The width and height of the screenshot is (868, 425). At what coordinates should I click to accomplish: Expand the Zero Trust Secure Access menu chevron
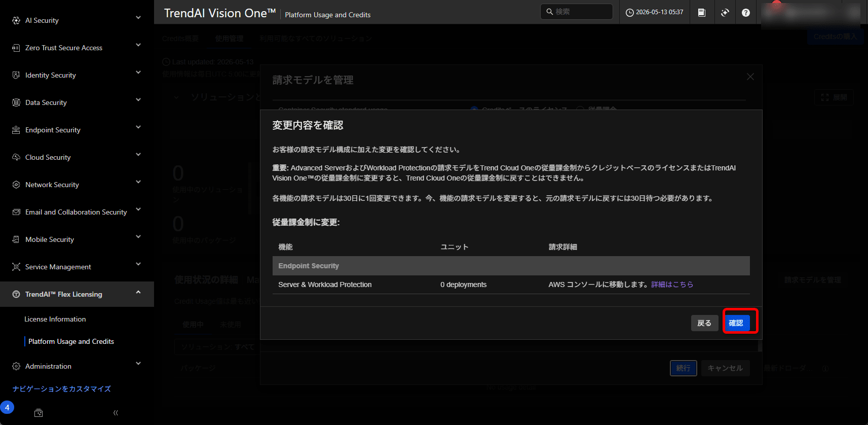[138, 45]
